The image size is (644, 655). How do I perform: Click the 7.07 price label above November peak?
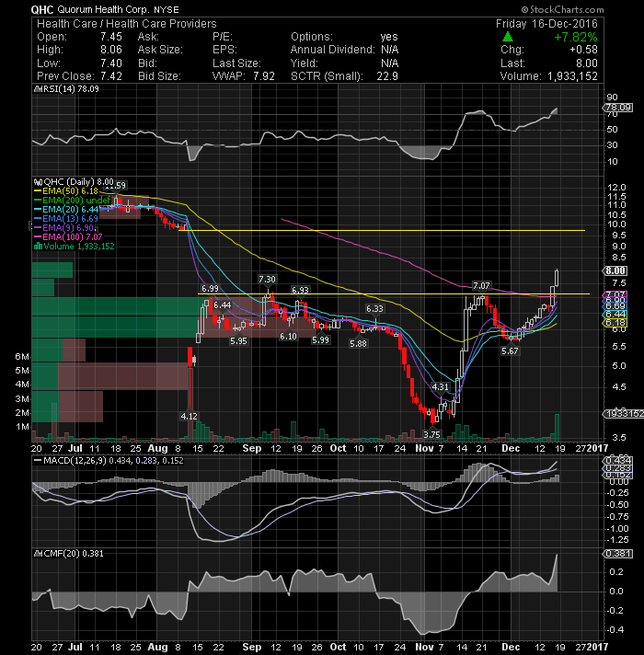tap(481, 286)
